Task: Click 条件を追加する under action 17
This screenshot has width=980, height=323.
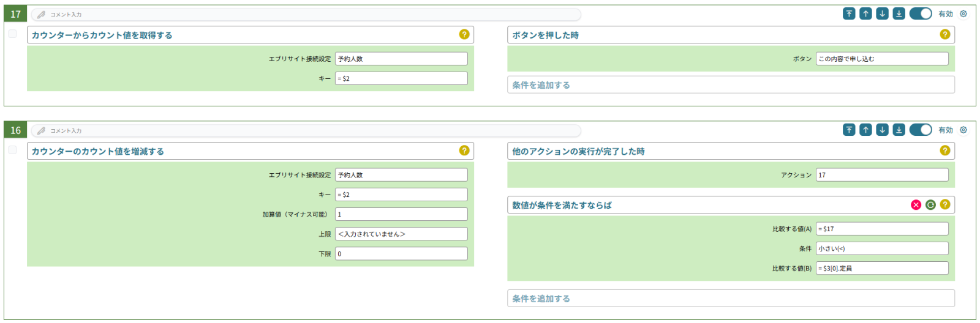Action: pos(730,85)
